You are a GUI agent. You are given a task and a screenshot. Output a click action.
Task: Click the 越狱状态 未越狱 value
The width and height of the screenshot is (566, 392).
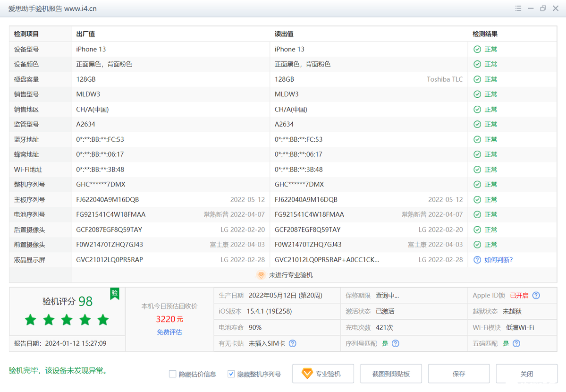pos(512,311)
